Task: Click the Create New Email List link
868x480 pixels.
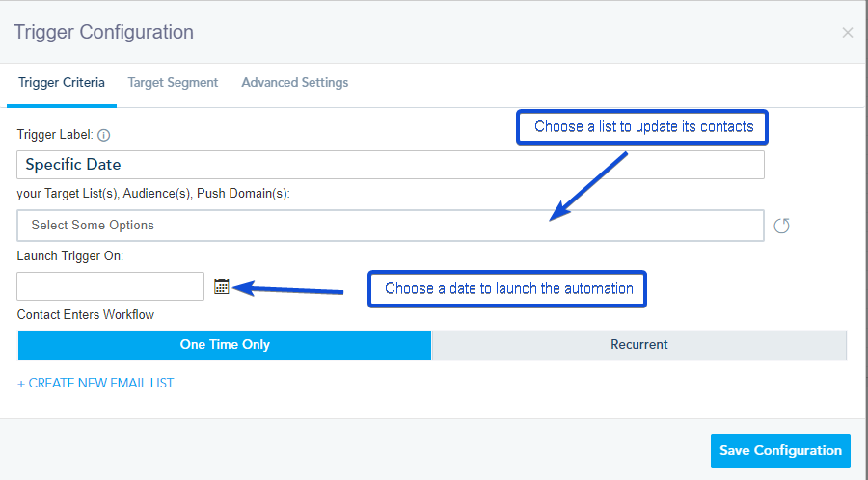Action: click(x=95, y=384)
